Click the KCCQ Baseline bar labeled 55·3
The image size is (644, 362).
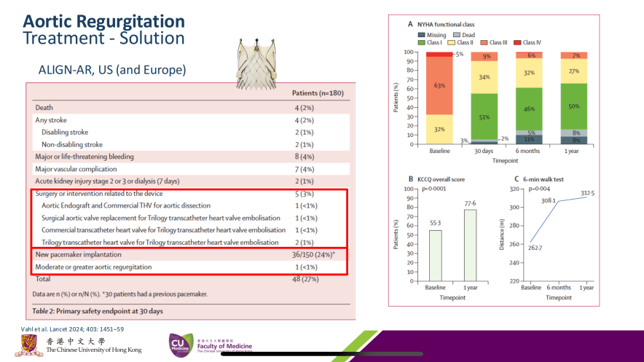click(436, 256)
